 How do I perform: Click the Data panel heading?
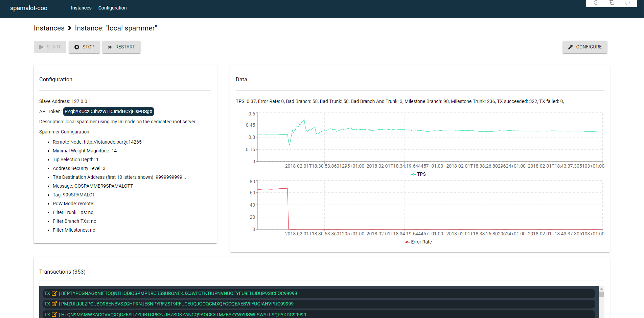(x=241, y=79)
